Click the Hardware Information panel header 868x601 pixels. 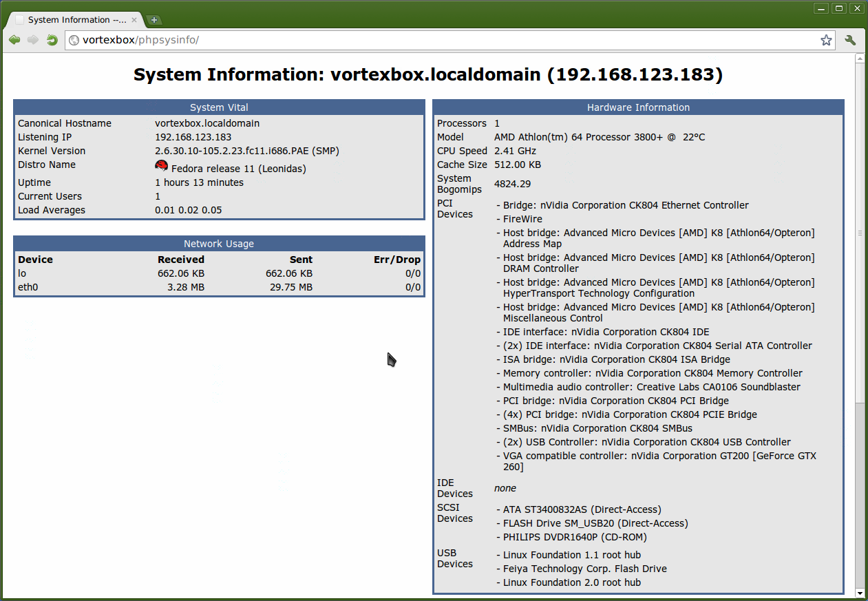[638, 107]
